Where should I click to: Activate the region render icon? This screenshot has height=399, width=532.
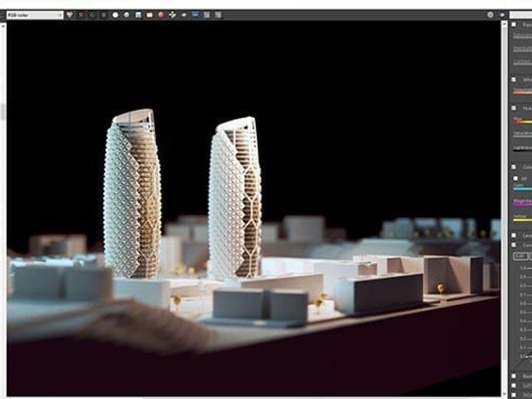coord(195,15)
